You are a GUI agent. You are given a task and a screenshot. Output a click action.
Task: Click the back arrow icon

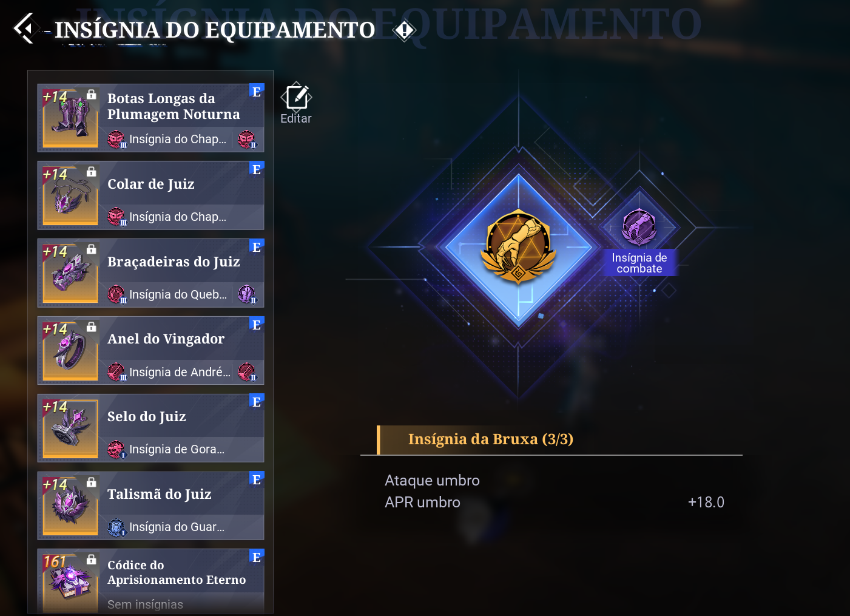(x=25, y=29)
